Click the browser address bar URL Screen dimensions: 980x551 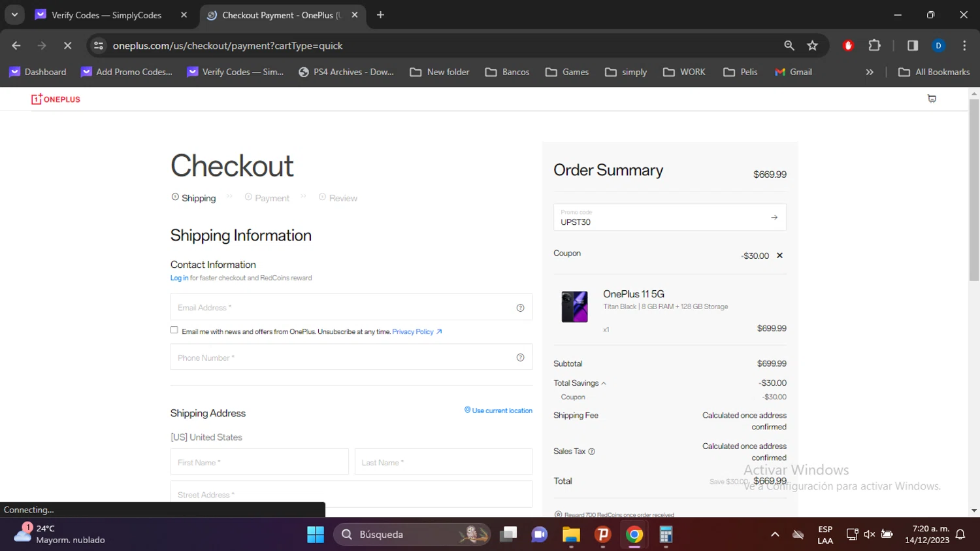pyautogui.click(x=227, y=46)
